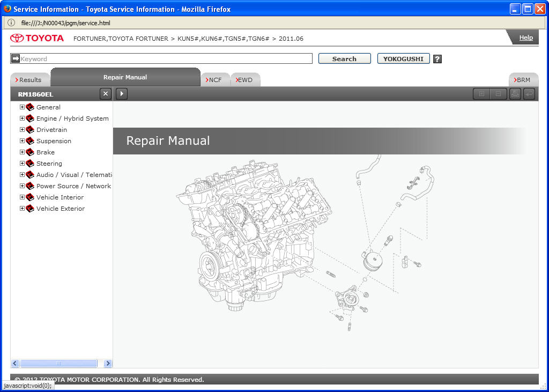Select the Brake label
This screenshot has width=549, height=392.
point(46,152)
